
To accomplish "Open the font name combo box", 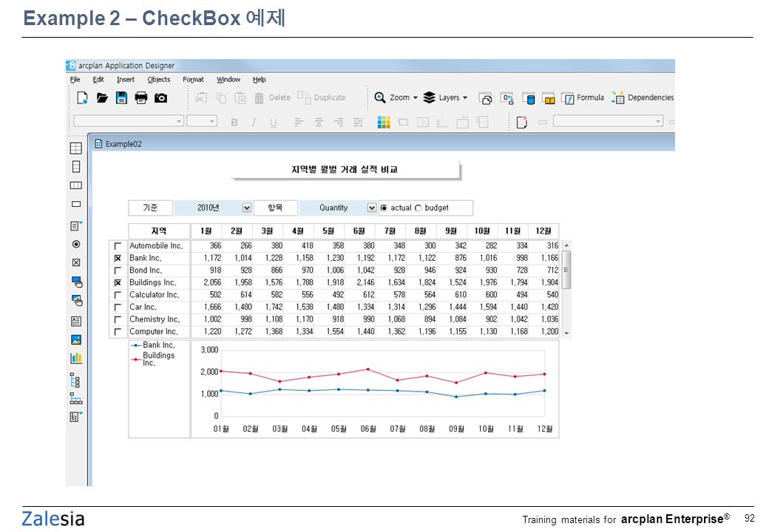I will point(129,120).
